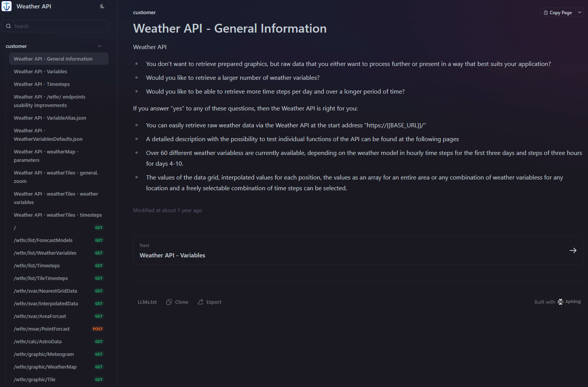
Task: Click the search magnifier icon
Action: [x=8, y=26]
